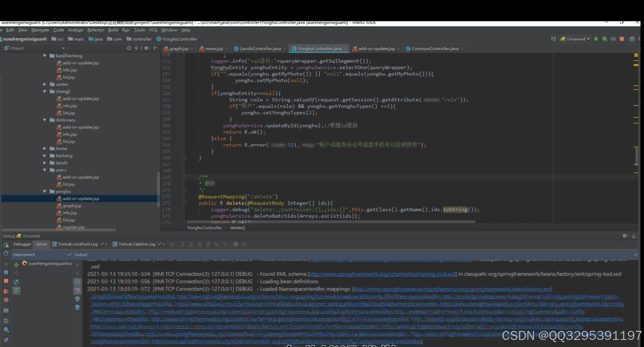This screenshot has height=347, width=644.
Task: Toggle the Server tab in debugger
Action: point(41,244)
